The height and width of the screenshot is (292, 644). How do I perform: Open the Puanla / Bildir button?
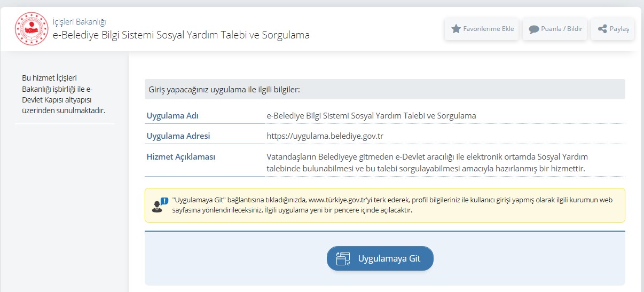[x=555, y=29]
